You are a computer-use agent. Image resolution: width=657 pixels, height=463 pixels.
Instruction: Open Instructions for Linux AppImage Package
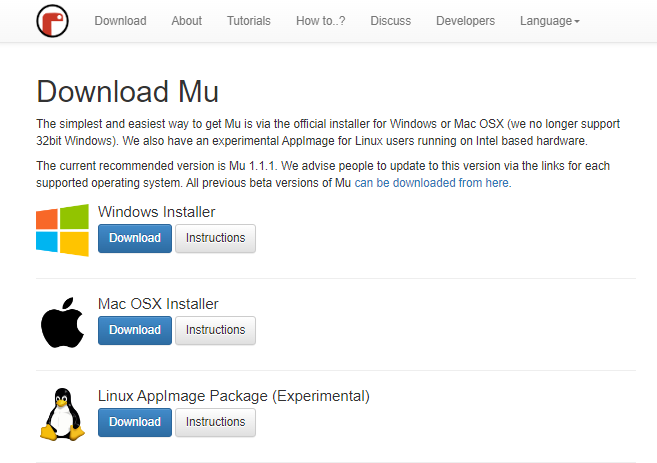(215, 422)
